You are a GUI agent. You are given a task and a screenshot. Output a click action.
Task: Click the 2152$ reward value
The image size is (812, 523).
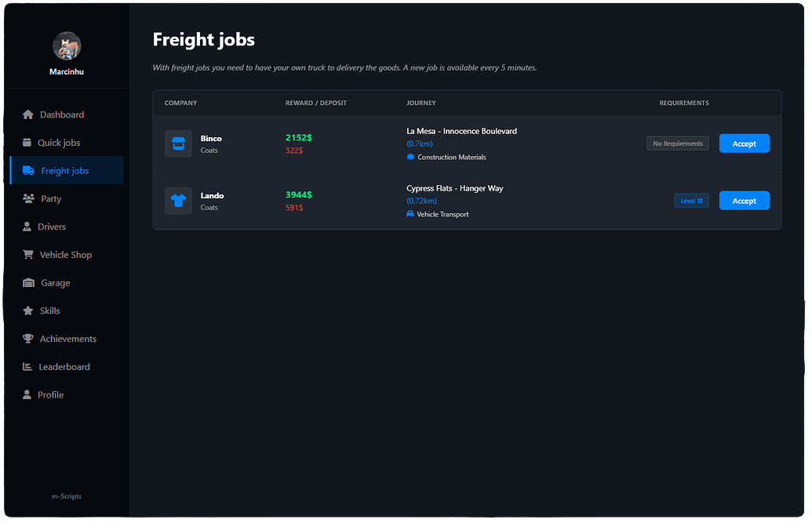[x=299, y=137]
